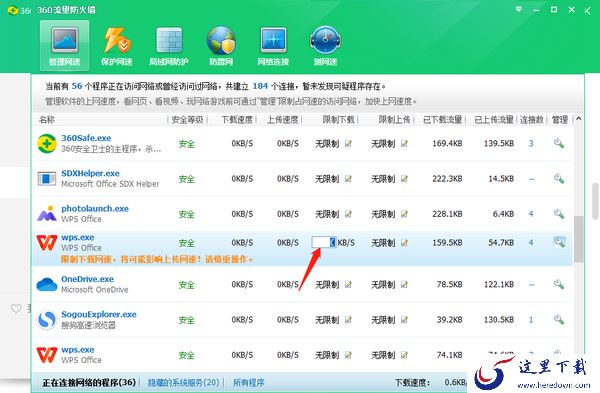Edit upload limit for 360Safe.exe
Viewport: 600px width, 393px height.
point(404,144)
